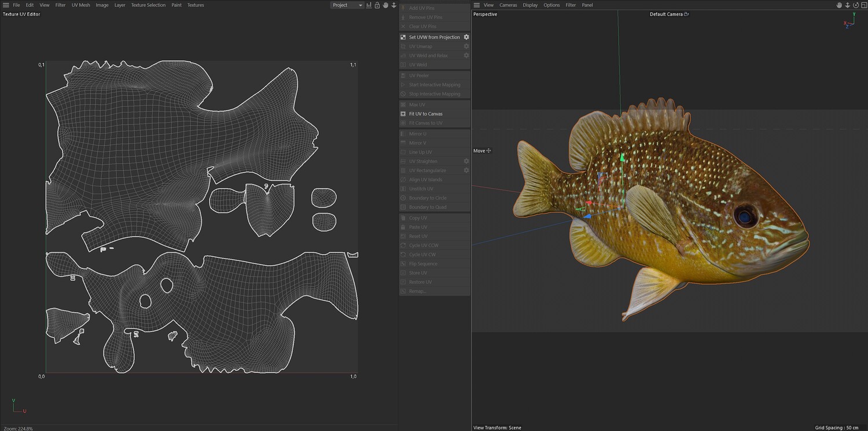Click Flip Sequence command
The width and height of the screenshot is (868, 431).
(x=434, y=264)
